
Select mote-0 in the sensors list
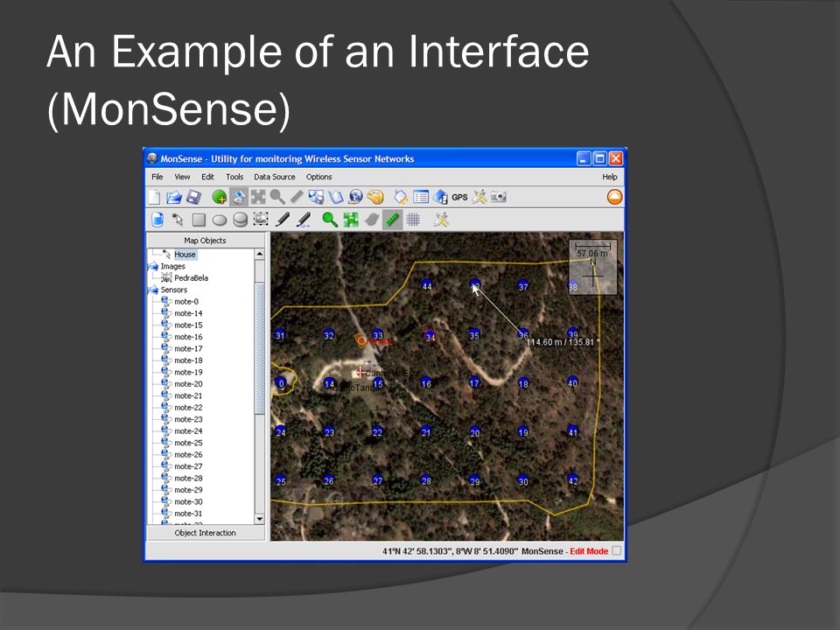pos(185,302)
